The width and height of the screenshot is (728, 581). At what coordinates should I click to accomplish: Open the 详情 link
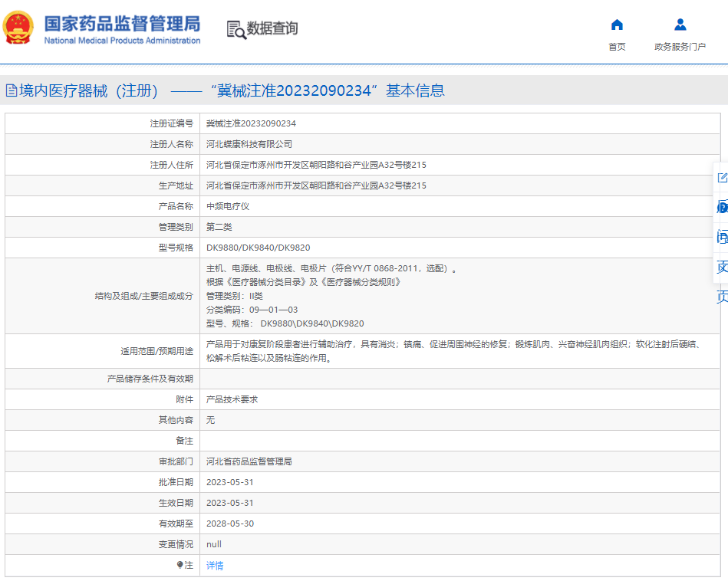[x=215, y=565]
